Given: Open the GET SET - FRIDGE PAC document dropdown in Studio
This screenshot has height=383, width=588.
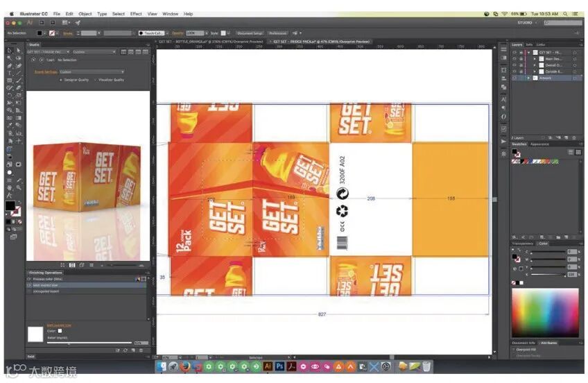Looking at the screenshot, I should [x=49, y=52].
